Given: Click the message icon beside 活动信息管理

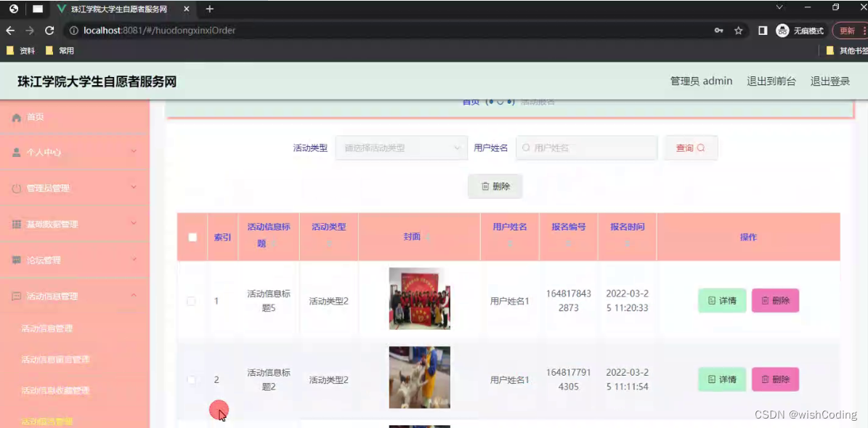Looking at the screenshot, I should (16, 295).
